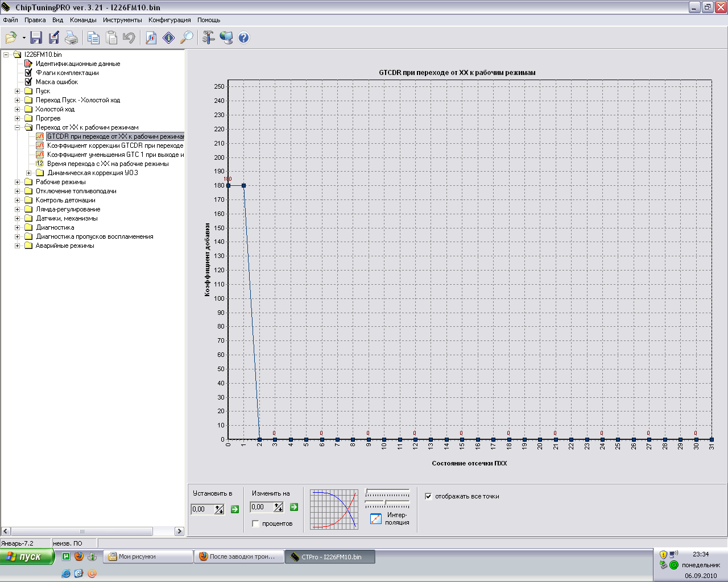Click the printer icon in the toolbar
Image resolution: width=728 pixels, height=582 pixels.
click(71, 38)
